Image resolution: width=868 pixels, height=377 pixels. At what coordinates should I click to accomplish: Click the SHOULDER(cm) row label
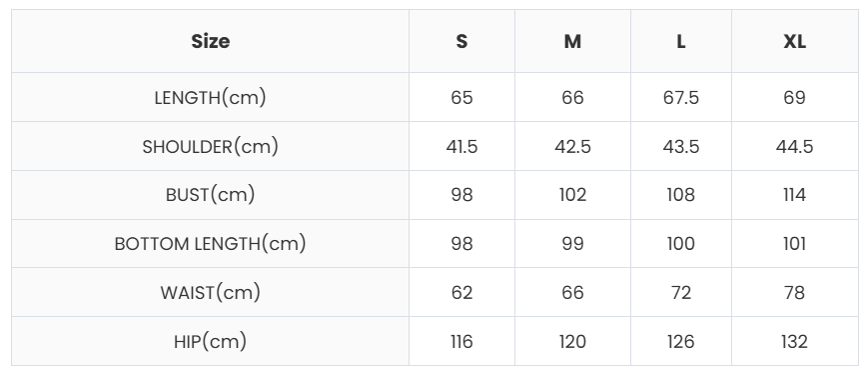click(x=211, y=146)
